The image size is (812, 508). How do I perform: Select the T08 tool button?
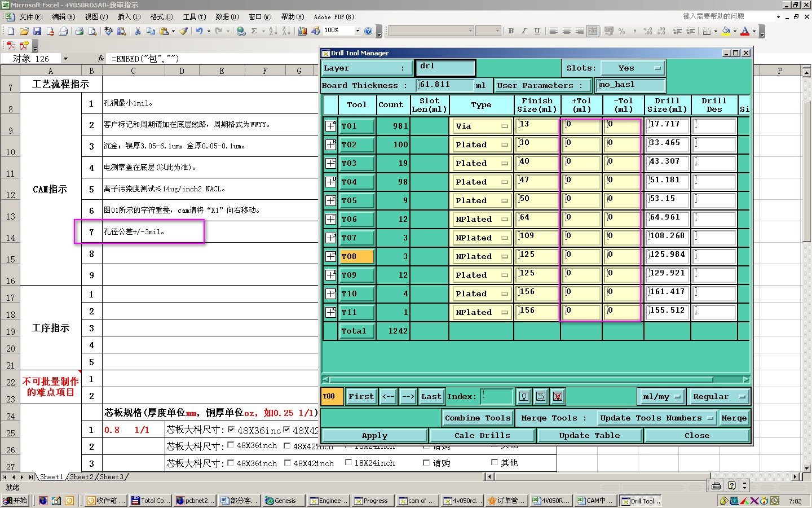click(x=357, y=256)
